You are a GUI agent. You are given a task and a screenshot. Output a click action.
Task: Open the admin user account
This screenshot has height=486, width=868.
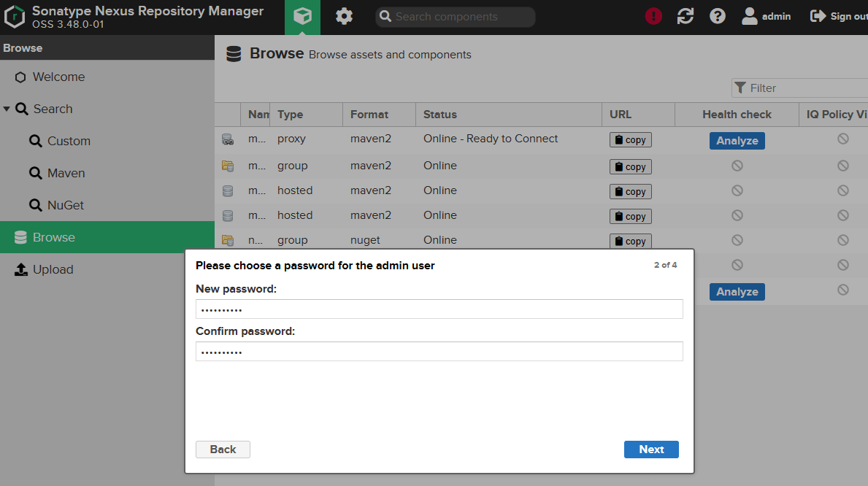coord(766,17)
